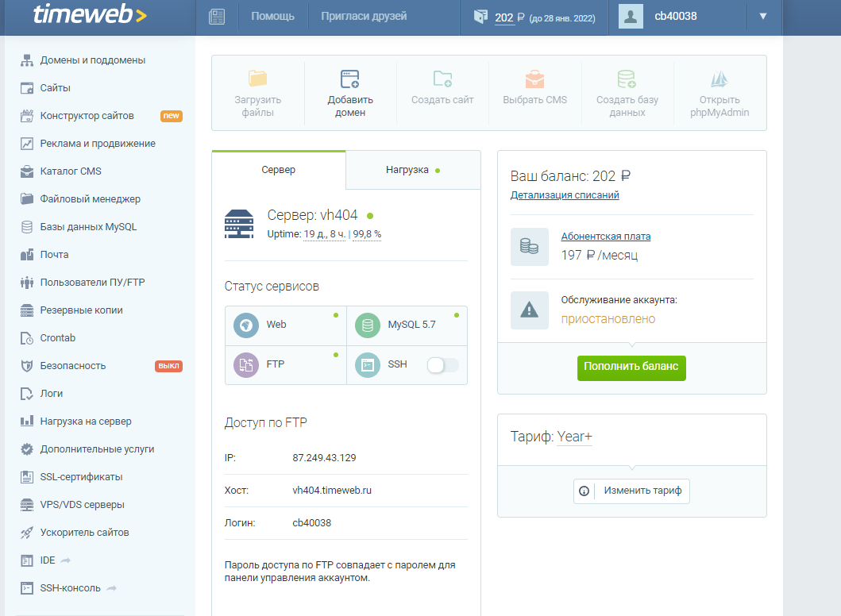Click the FTP service icon
Viewport: 841px width, 616px height.
[x=246, y=365]
